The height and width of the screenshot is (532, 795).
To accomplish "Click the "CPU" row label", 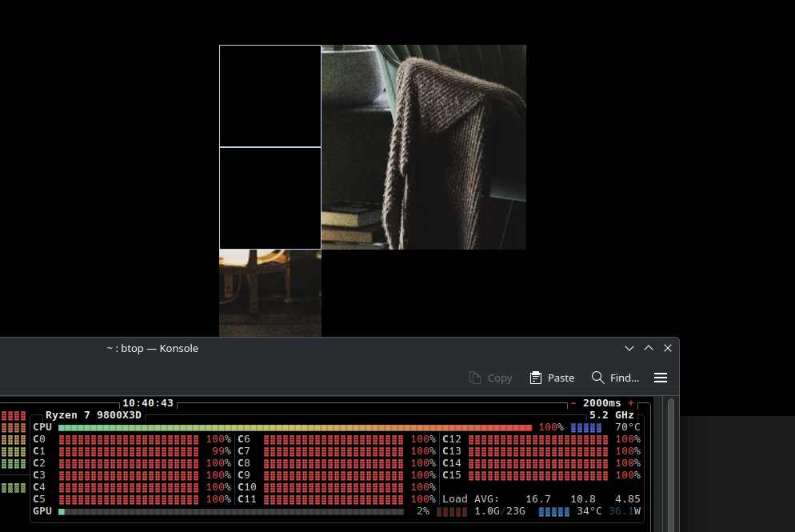I will click(x=42, y=427).
